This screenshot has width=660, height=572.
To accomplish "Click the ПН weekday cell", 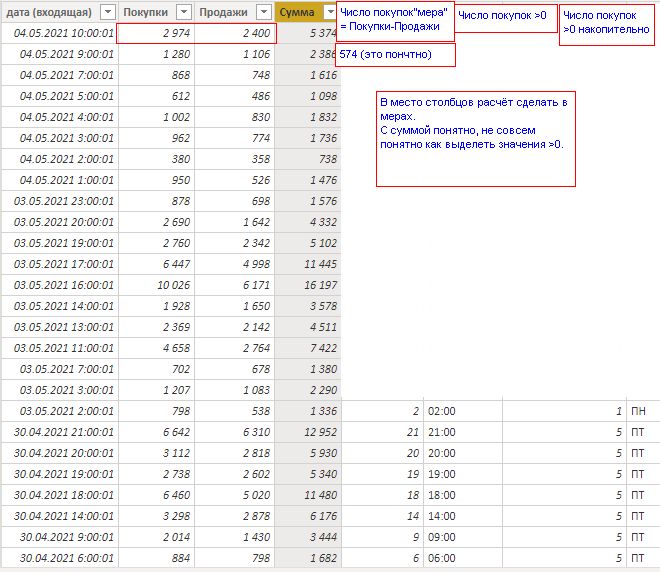I will (x=643, y=411).
